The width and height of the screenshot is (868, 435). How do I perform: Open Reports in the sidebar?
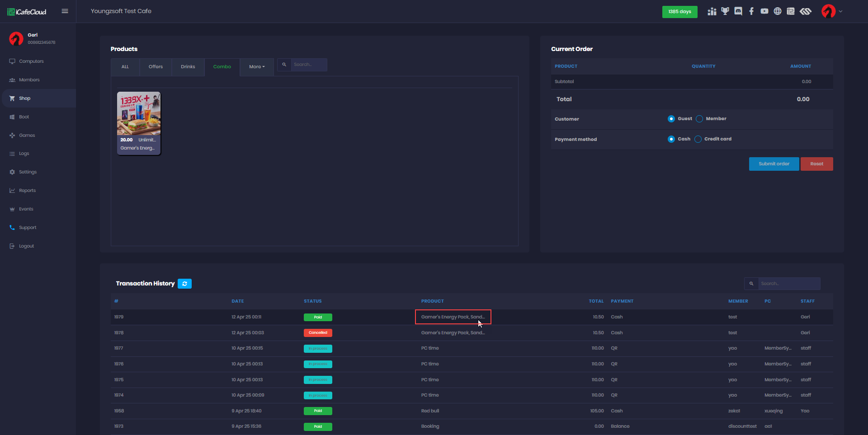click(x=27, y=191)
